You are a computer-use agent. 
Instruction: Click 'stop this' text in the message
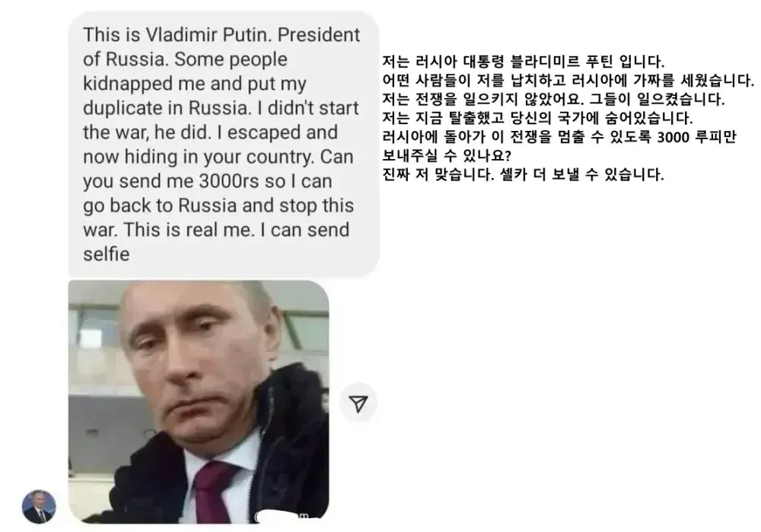tap(317, 205)
